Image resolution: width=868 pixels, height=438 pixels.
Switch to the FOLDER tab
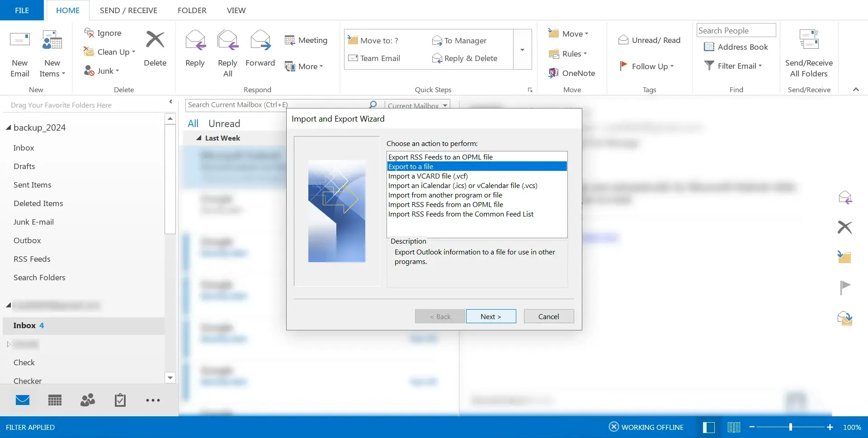tap(192, 10)
